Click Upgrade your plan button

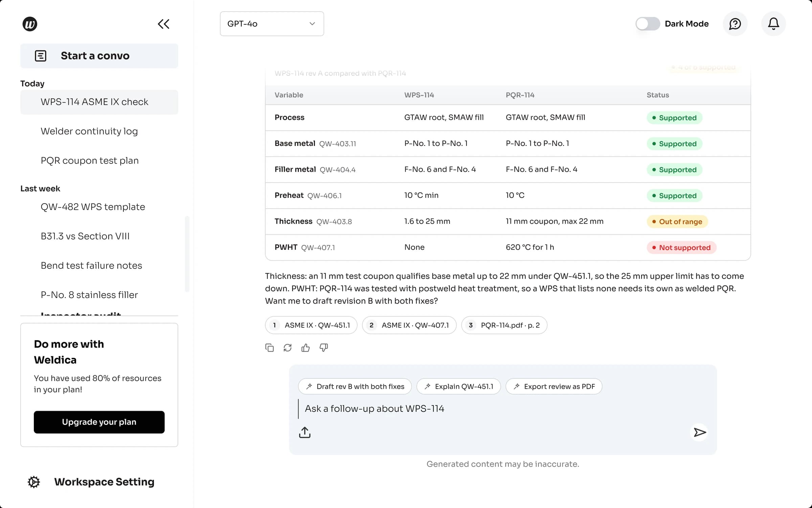[x=99, y=422]
